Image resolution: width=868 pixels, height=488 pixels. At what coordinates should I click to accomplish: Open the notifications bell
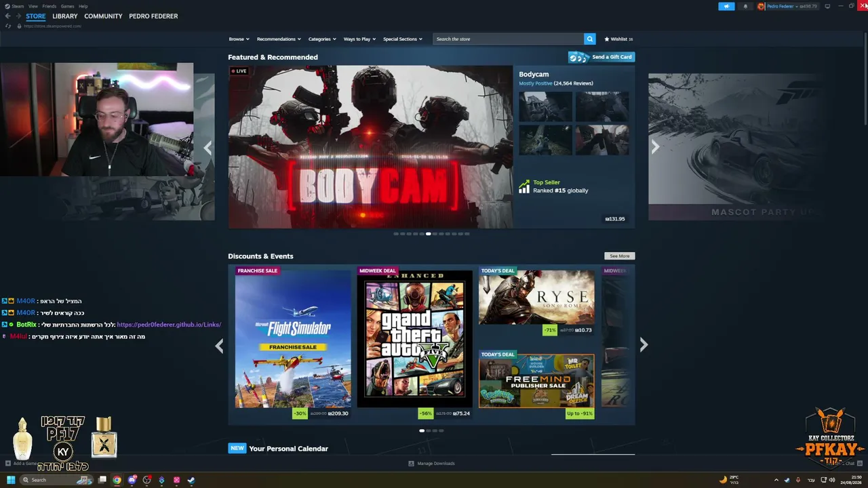click(745, 6)
